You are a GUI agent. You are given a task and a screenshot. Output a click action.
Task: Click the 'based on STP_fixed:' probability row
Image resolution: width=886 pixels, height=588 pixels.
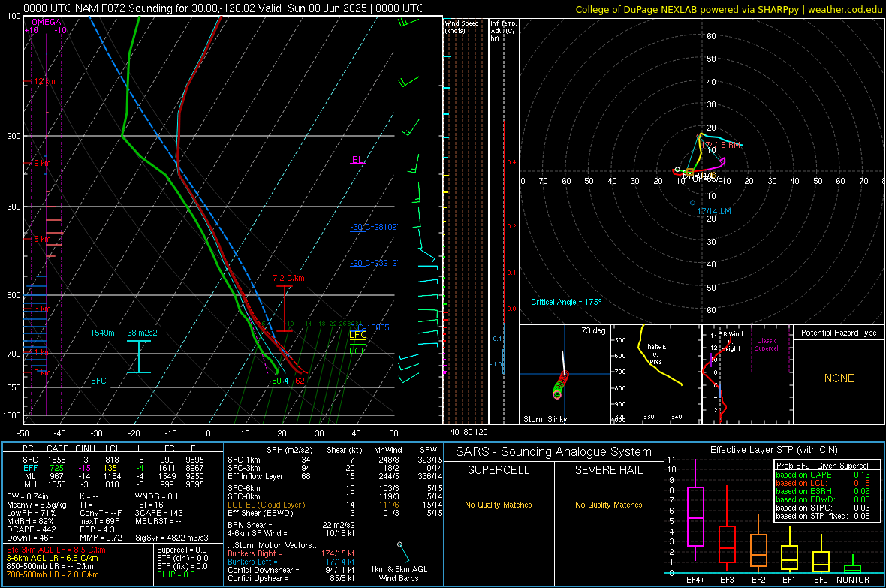pos(823,516)
